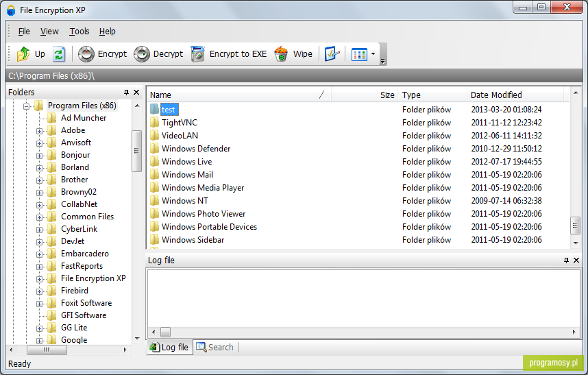This screenshot has height=375, width=588.
Task: Open the File menu
Action: [24, 32]
